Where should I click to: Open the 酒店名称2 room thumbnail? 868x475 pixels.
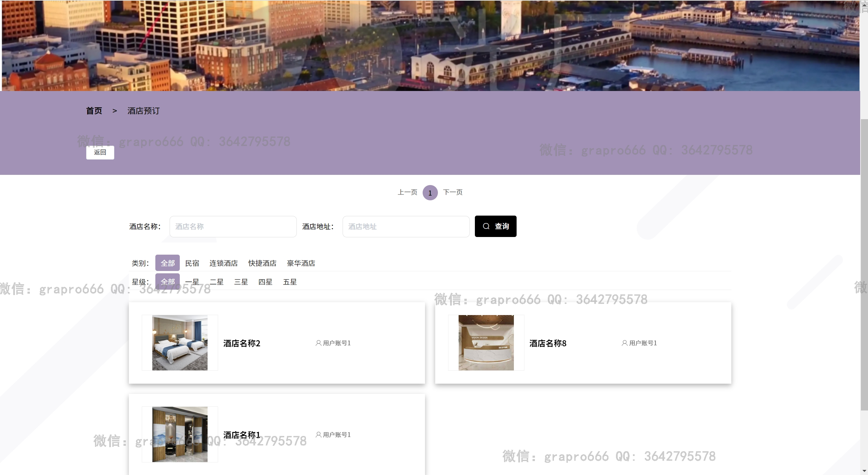[180, 343]
